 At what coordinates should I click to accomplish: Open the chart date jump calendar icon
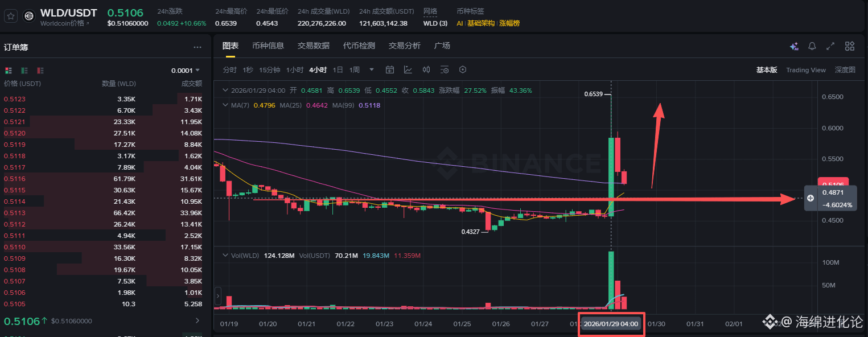390,69
